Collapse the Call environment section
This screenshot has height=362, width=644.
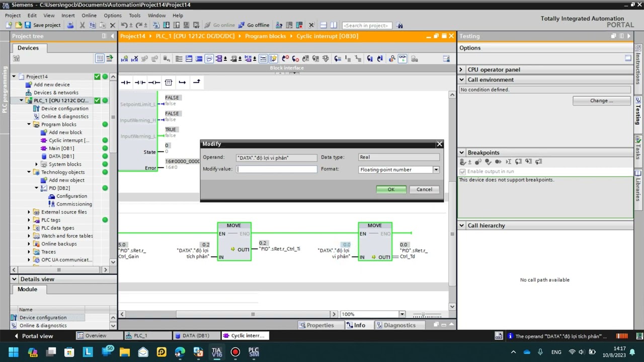[461, 79]
